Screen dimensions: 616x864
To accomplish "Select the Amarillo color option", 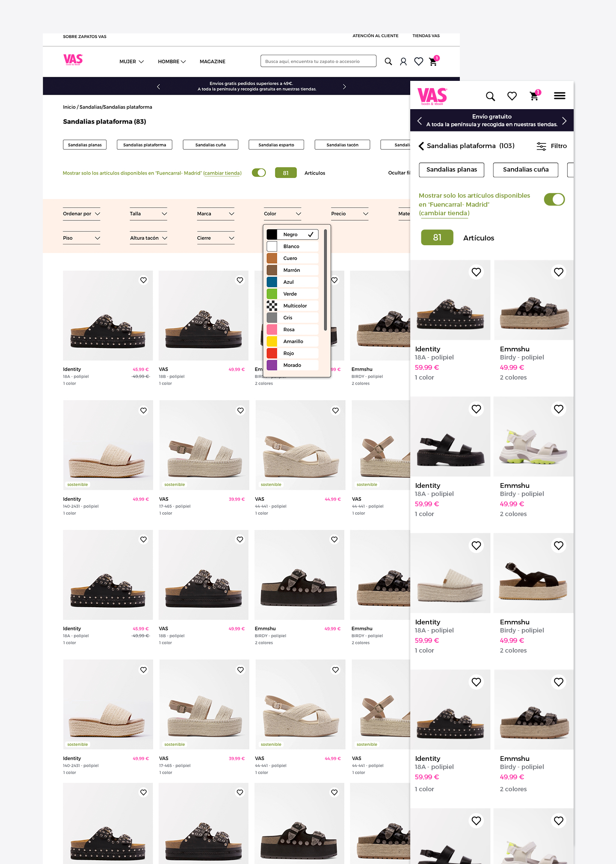I will tap(292, 341).
